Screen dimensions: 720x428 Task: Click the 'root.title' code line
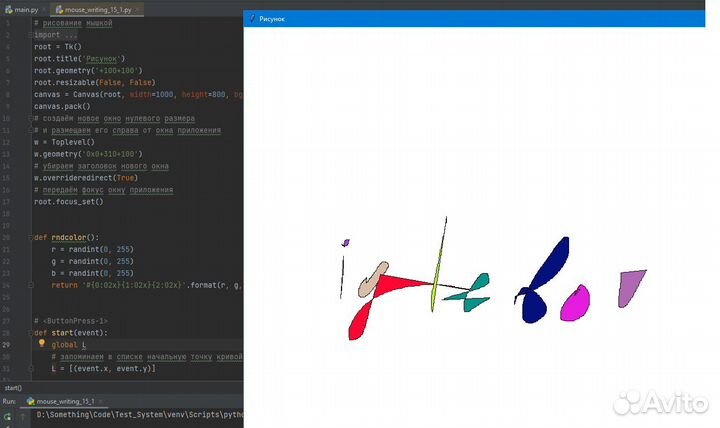[79, 59]
